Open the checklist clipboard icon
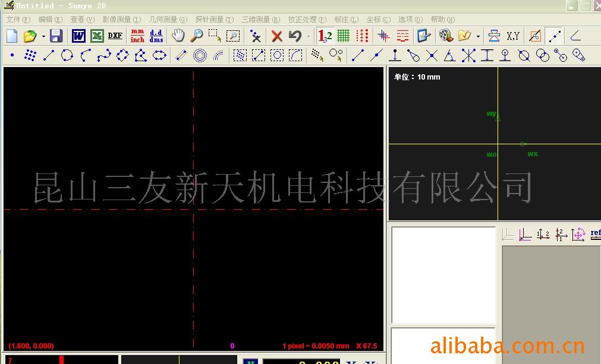The width and height of the screenshot is (601, 364). [x=424, y=36]
